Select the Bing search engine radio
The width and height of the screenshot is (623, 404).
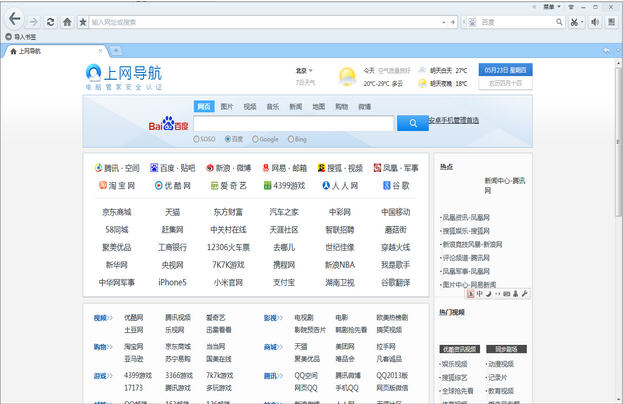[290, 139]
